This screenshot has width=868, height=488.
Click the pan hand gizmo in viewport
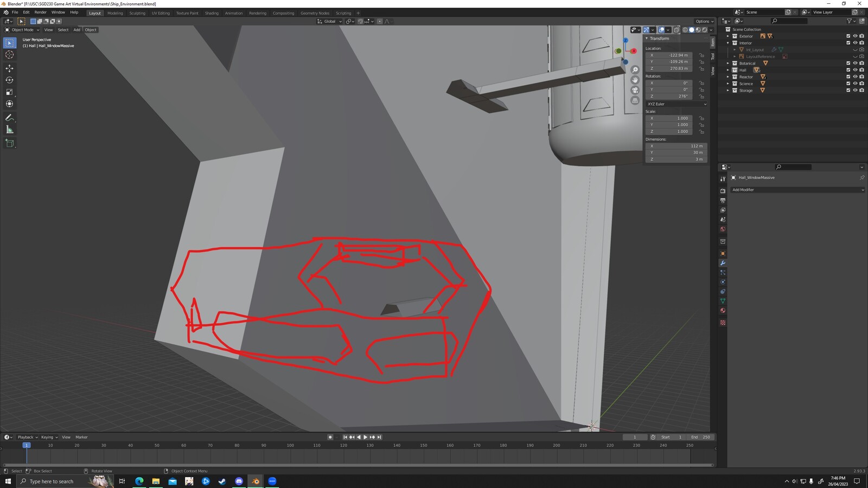point(635,80)
